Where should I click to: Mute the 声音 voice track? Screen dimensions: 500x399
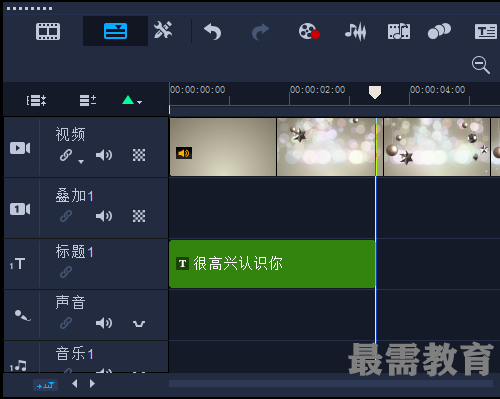click(104, 323)
